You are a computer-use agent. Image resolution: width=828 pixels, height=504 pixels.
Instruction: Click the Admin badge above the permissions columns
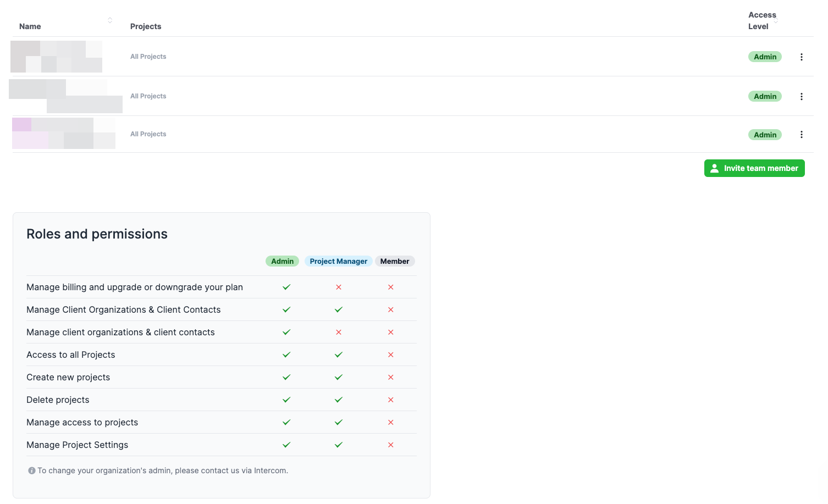(x=282, y=261)
